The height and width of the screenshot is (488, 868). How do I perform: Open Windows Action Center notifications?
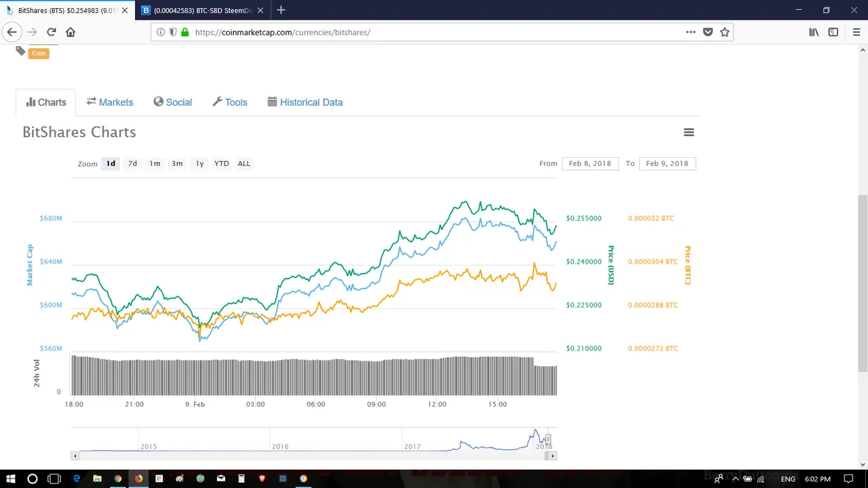848,479
